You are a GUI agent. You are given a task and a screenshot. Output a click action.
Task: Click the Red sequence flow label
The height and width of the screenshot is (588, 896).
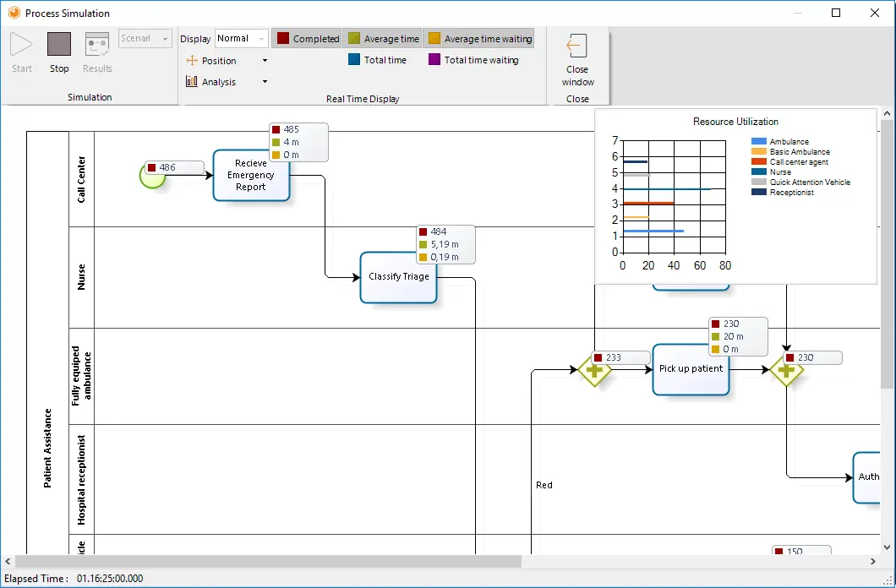pos(544,485)
